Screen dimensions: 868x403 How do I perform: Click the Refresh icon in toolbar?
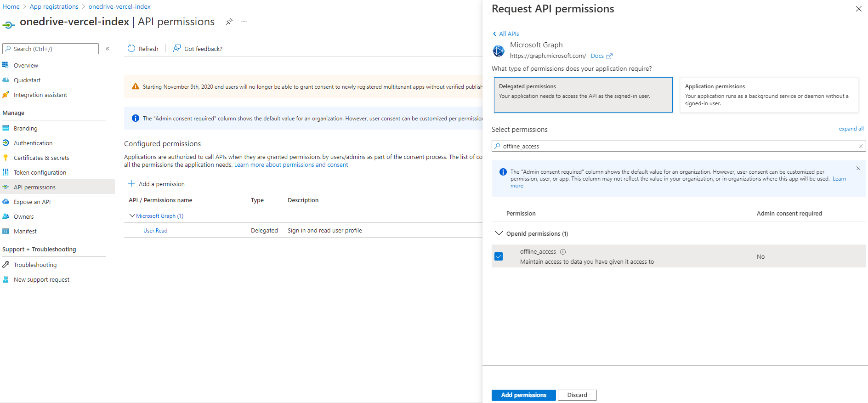click(x=131, y=48)
